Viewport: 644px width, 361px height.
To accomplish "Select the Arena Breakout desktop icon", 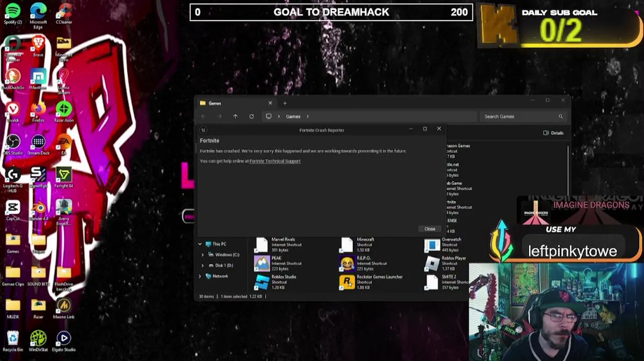I will pyautogui.click(x=64, y=213).
